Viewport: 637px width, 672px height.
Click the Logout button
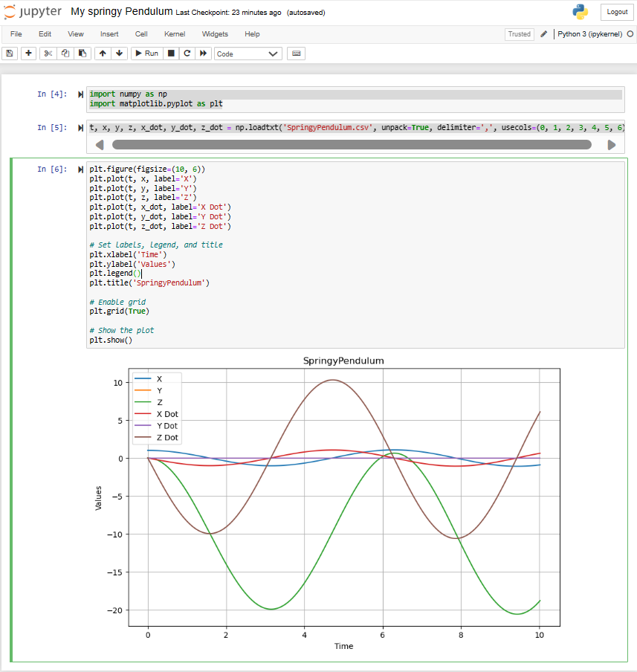[617, 12]
